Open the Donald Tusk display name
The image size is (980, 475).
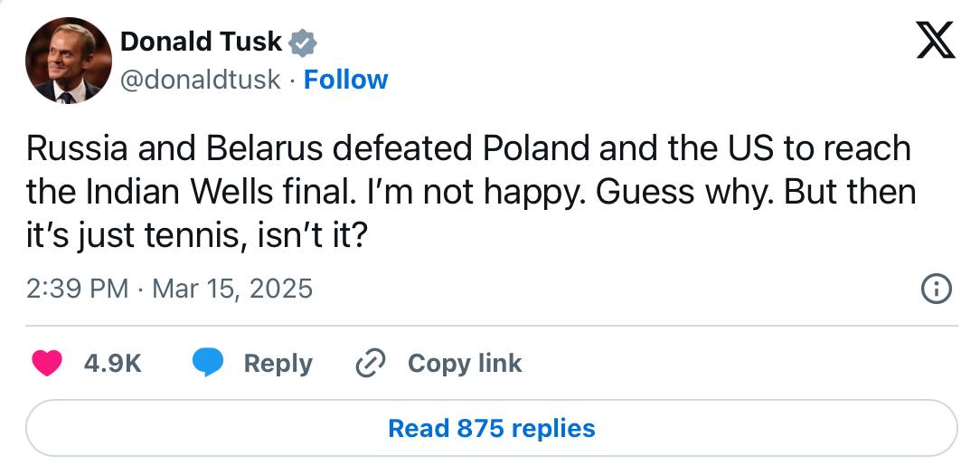click(201, 42)
